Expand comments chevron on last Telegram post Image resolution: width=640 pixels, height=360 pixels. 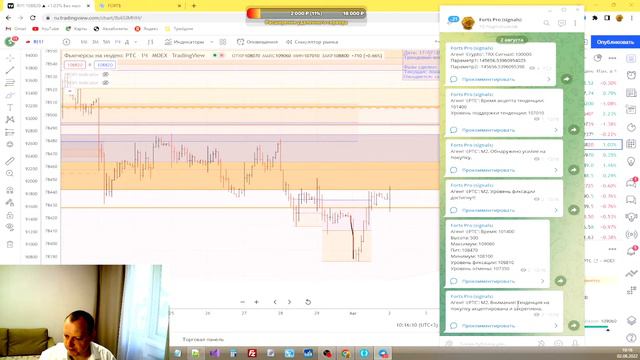[x=556, y=326]
